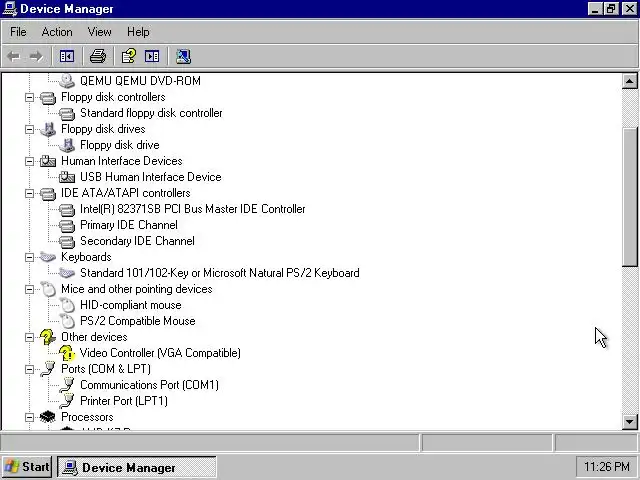Viewport: 640px width, 480px height.
Task: Click the scrollbar up arrow
Action: pyautogui.click(x=629, y=81)
